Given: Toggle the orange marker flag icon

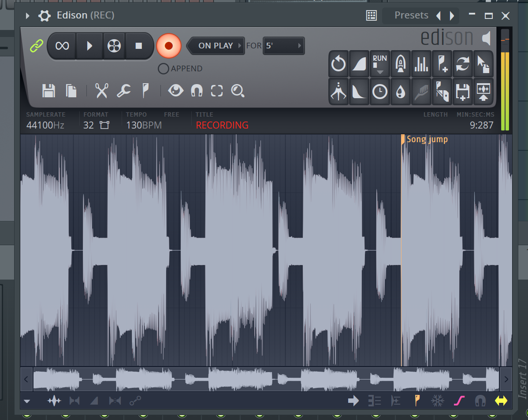Looking at the screenshot, I should tap(417, 401).
